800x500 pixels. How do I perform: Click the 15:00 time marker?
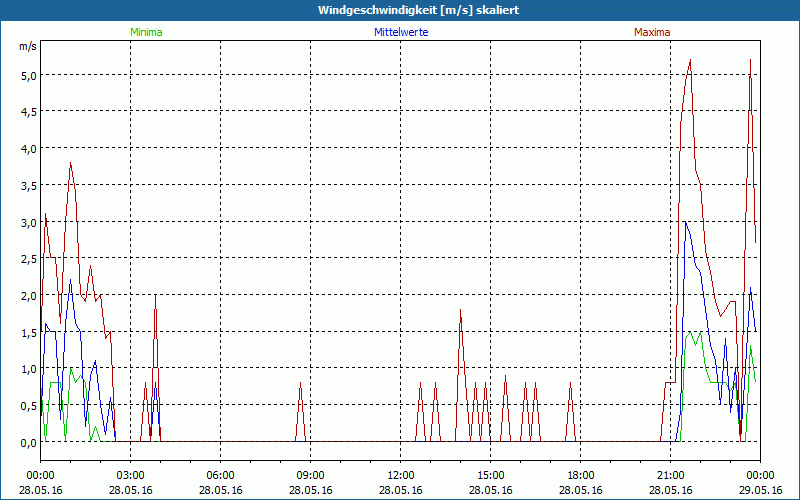[x=490, y=475]
